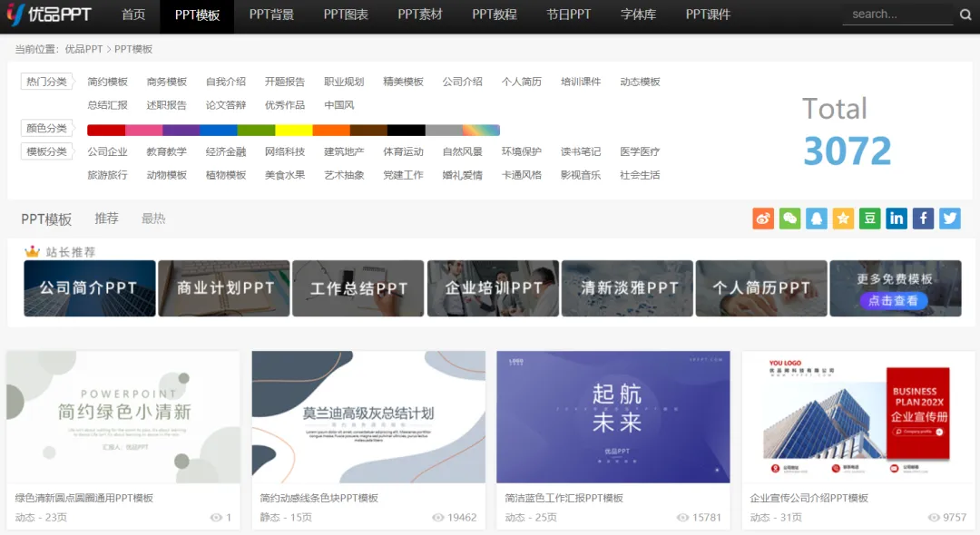This screenshot has width=980, height=535.
Task: Click the search magnifier icon
Action: point(965,15)
